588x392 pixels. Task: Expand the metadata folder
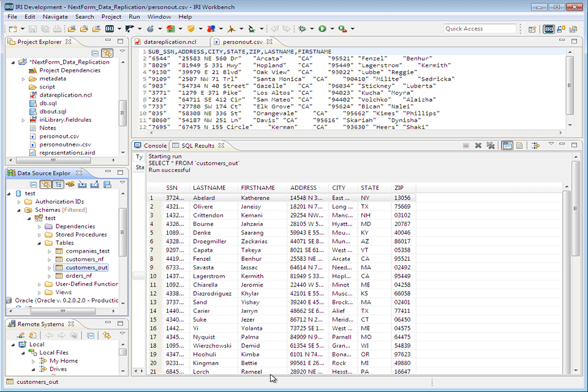[x=23, y=79]
